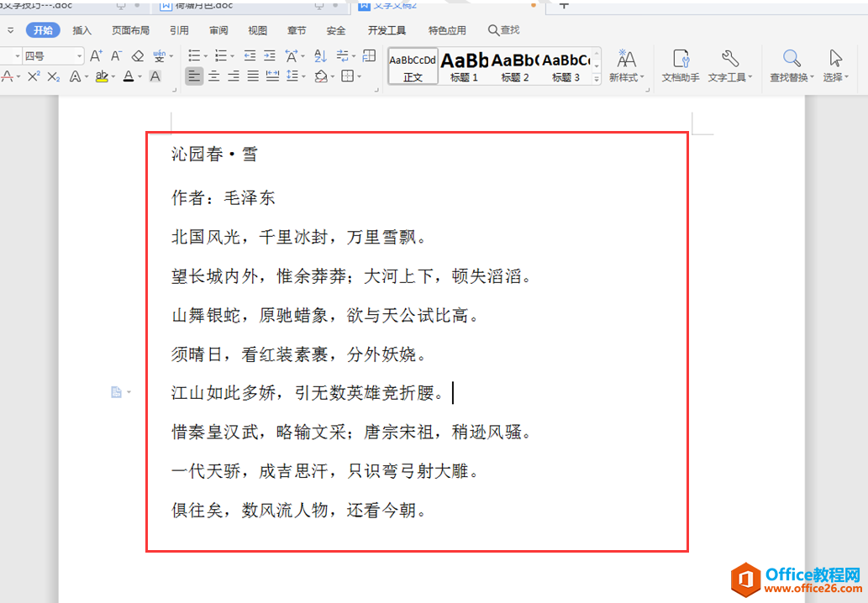Toggle justify alignment
Image resolution: width=868 pixels, height=603 pixels.
pyautogui.click(x=253, y=76)
